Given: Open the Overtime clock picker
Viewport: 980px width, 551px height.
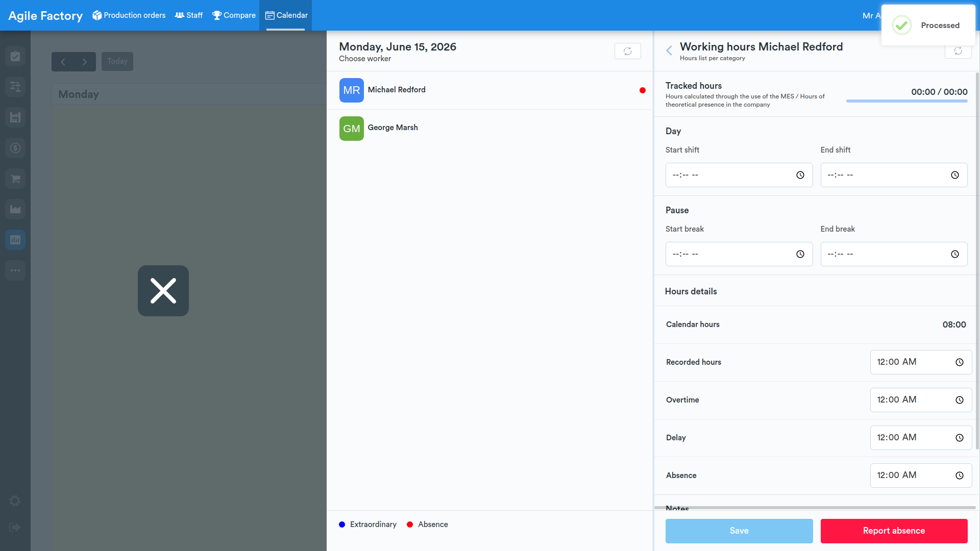Looking at the screenshot, I should point(960,400).
